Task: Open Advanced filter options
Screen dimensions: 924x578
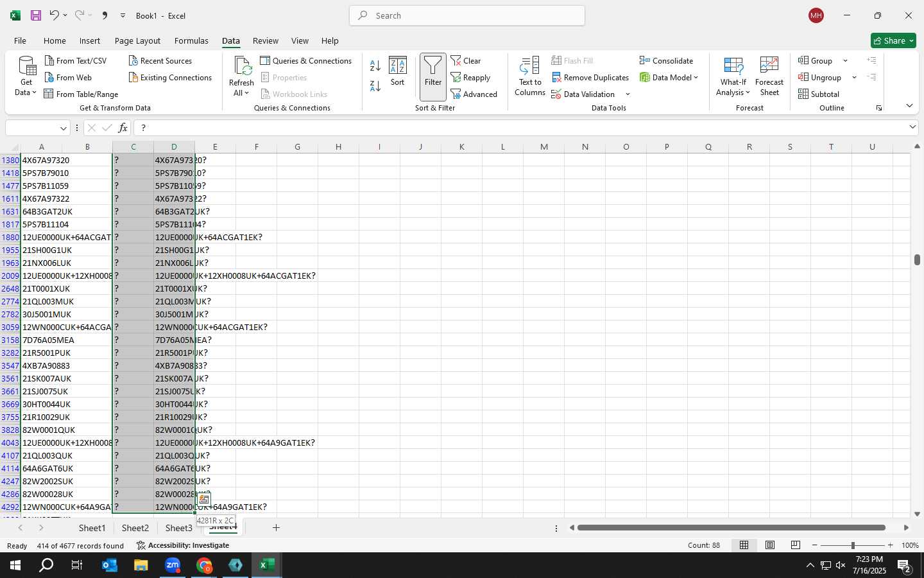Action: pyautogui.click(x=474, y=94)
